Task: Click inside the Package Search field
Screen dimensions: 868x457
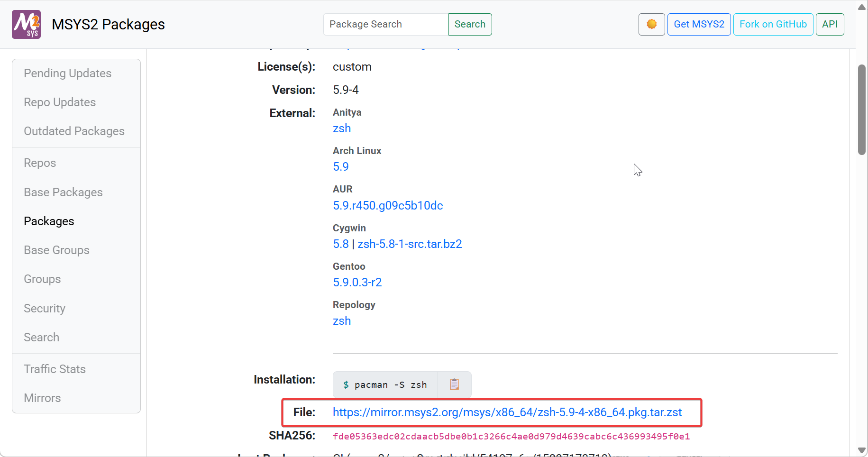Action: 385,24
